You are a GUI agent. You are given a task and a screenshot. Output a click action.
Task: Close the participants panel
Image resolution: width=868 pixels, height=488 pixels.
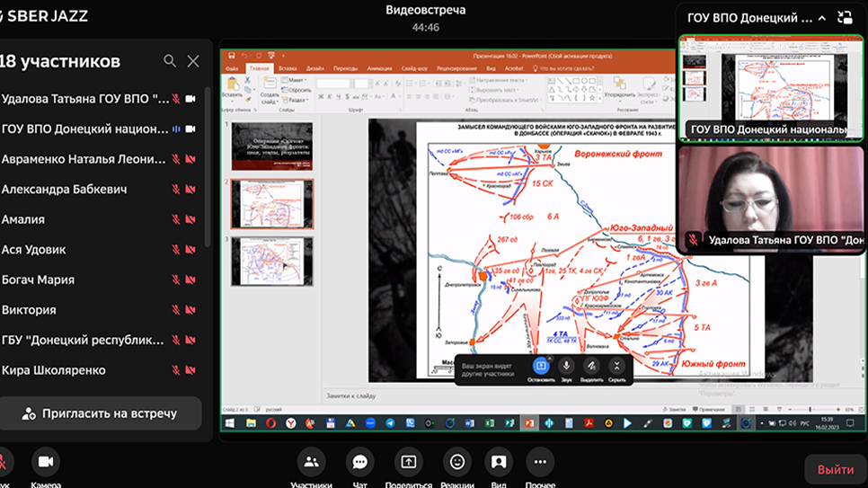pyautogui.click(x=193, y=61)
